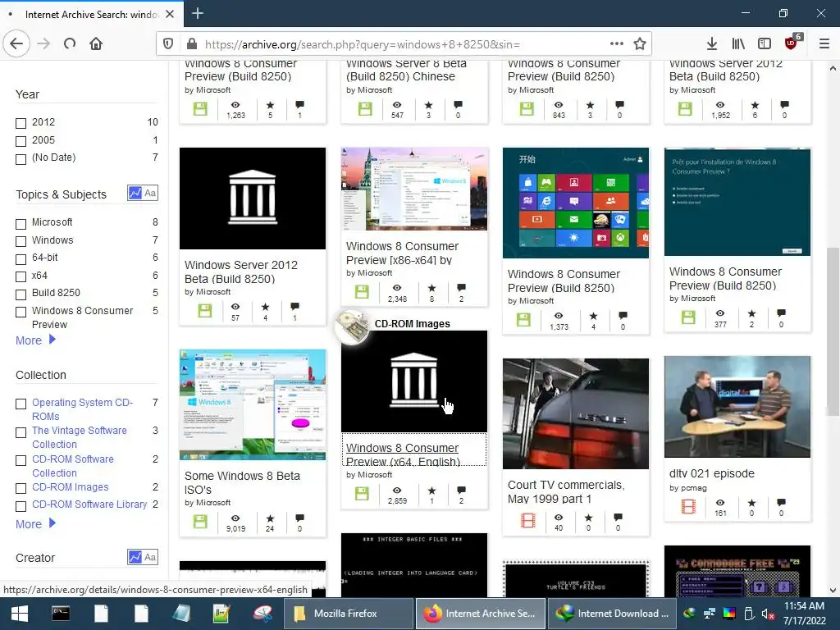Click the tracking protection shield icon
This screenshot has height=630, width=840.
[x=168, y=44]
